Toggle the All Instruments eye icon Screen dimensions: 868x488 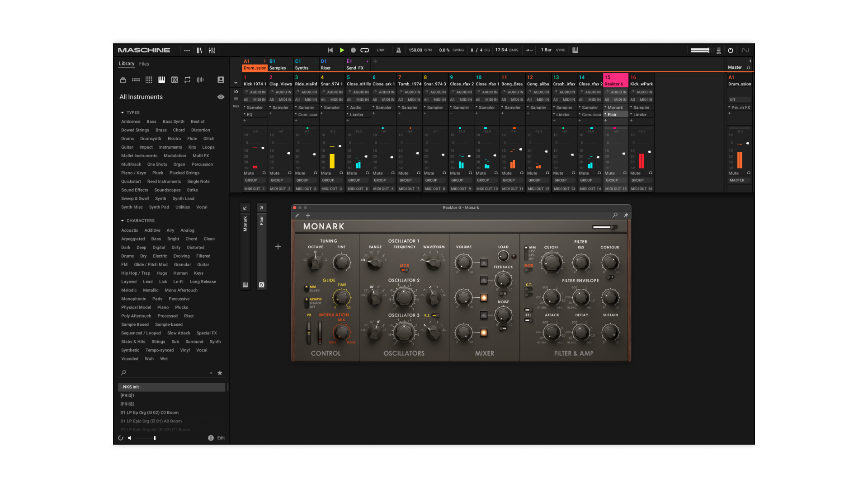[x=221, y=97]
